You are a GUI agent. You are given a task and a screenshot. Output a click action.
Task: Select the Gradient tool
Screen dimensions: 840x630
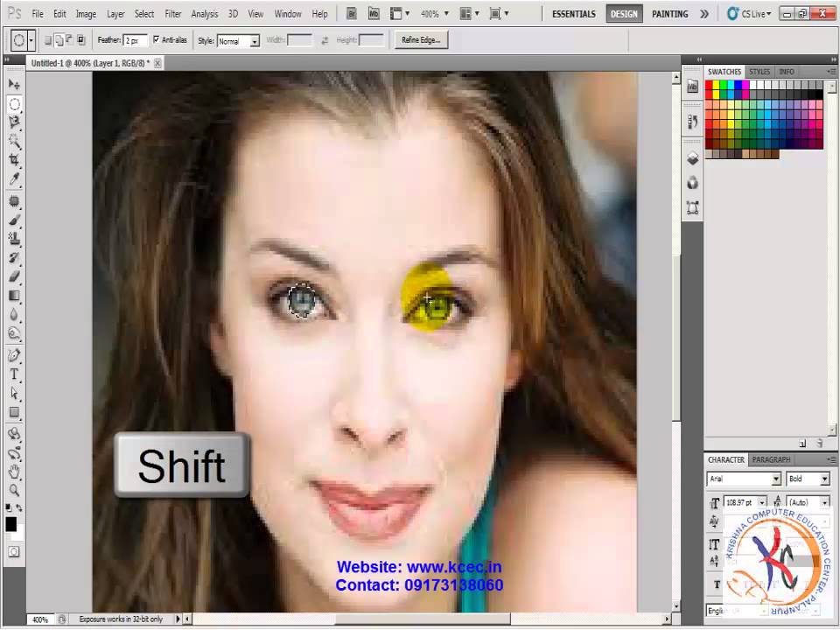pyautogui.click(x=15, y=296)
